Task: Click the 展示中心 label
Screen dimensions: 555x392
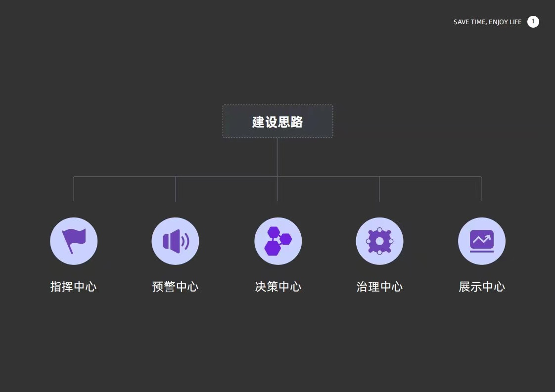Action: [x=482, y=287]
